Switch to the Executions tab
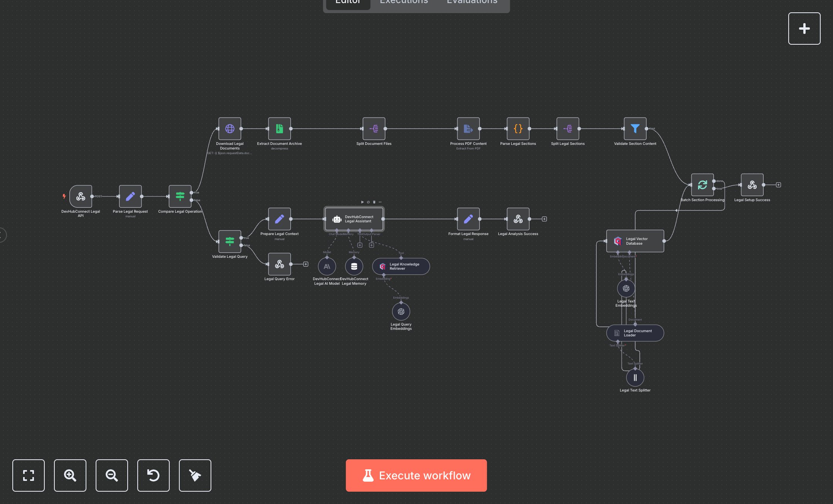The height and width of the screenshot is (504, 833). (x=404, y=2)
